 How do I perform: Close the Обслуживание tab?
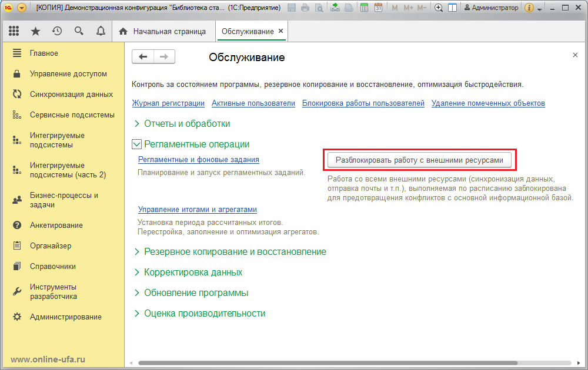click(x=280, y=31)
